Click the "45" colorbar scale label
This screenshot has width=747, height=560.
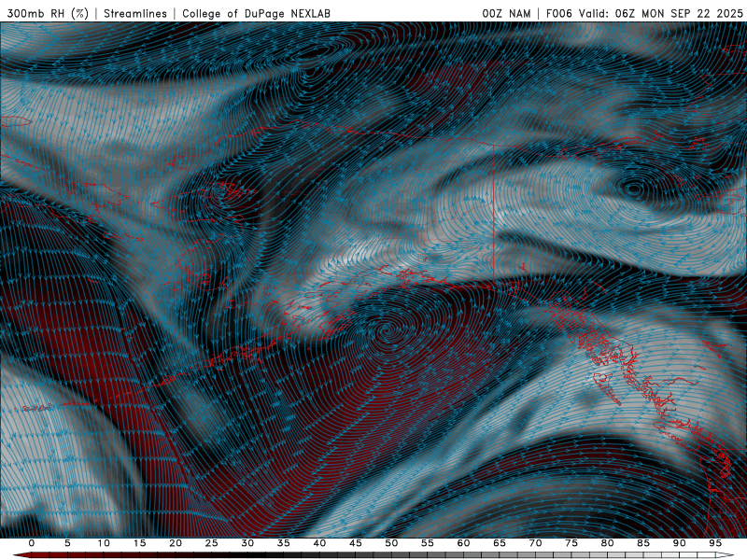click(356, 543)
